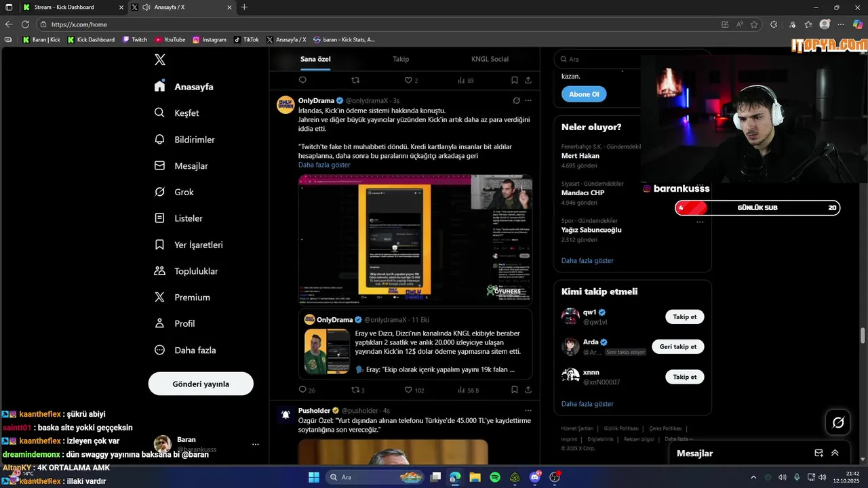Open Spotify from the taskbar
Screen dimensions: 868x488
[x=495, y=477]
